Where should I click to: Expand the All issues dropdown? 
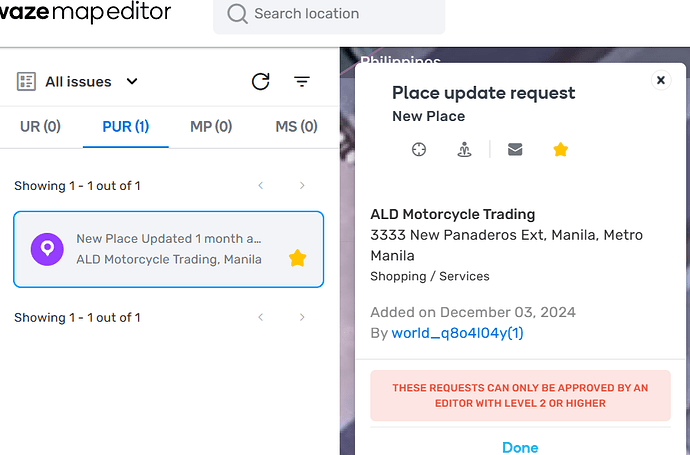pyautogui.click(x=132, y=81)
